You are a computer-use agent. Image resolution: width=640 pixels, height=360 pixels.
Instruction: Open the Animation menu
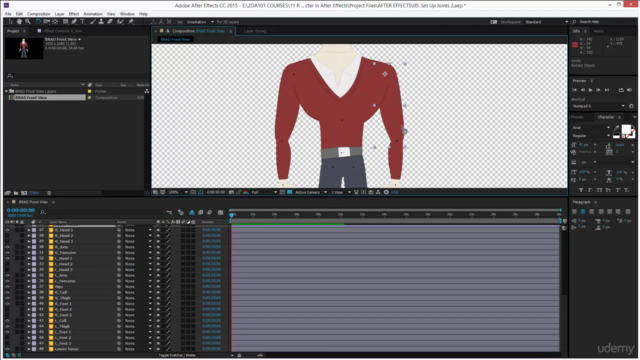(x=93, y=14)
